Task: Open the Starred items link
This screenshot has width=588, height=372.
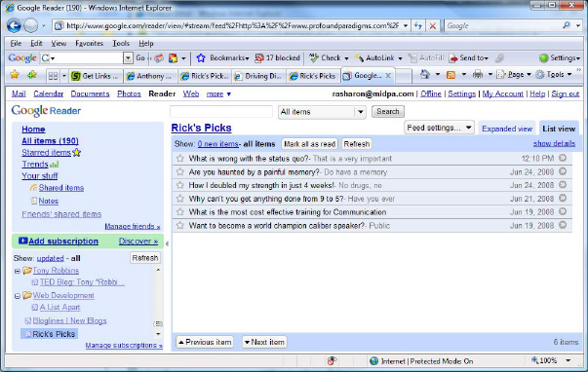Action: (46, 153)
